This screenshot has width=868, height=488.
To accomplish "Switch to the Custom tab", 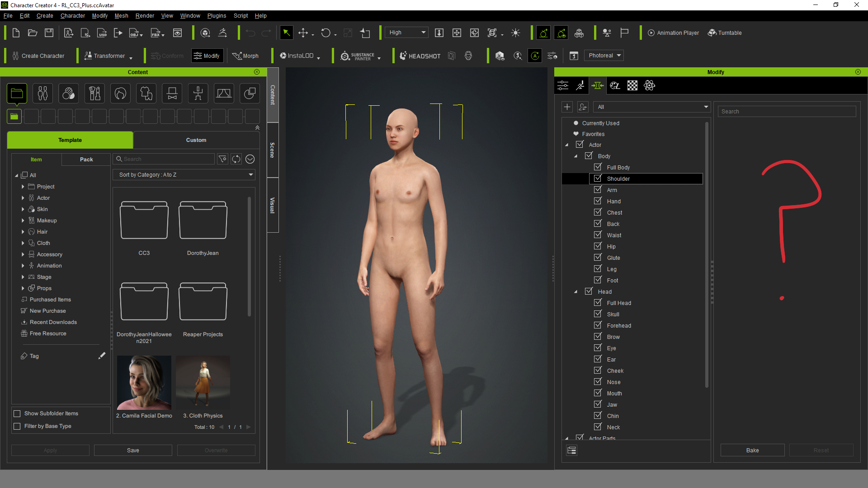I will tap(196, 140).
